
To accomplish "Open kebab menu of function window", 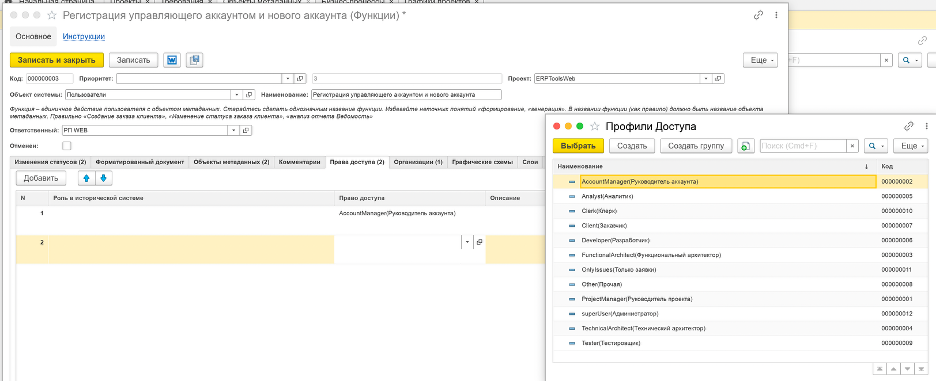I will click(776, 16).
